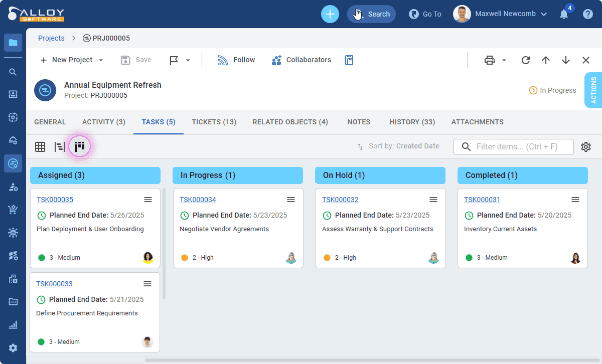Expand the flag dropdown menu

[188, 60]
